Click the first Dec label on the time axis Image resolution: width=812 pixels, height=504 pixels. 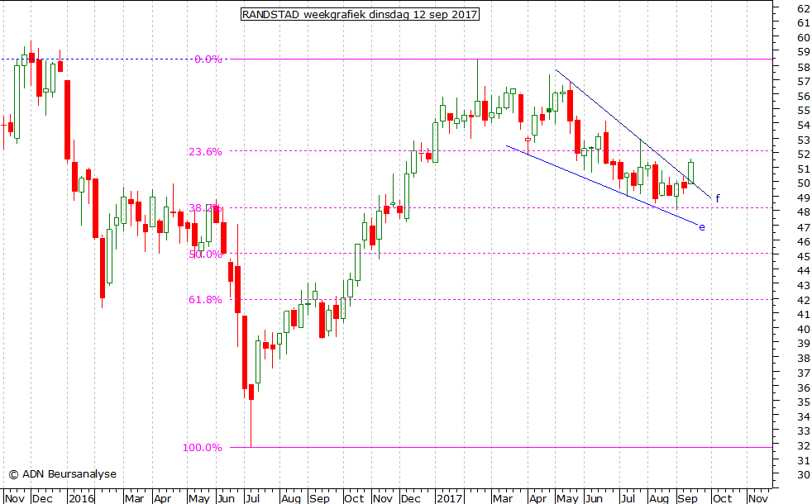click(x=42, y=498)
